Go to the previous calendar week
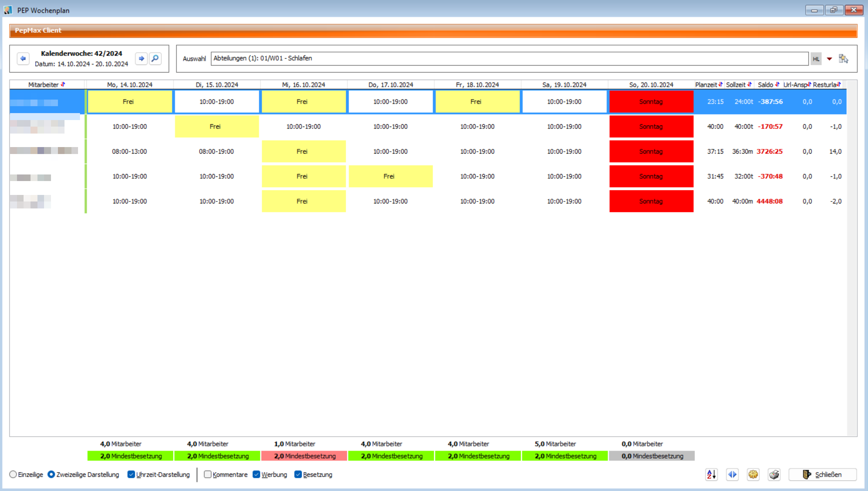Viewport: 868px width, 491px height. click(x=23, y=59)
